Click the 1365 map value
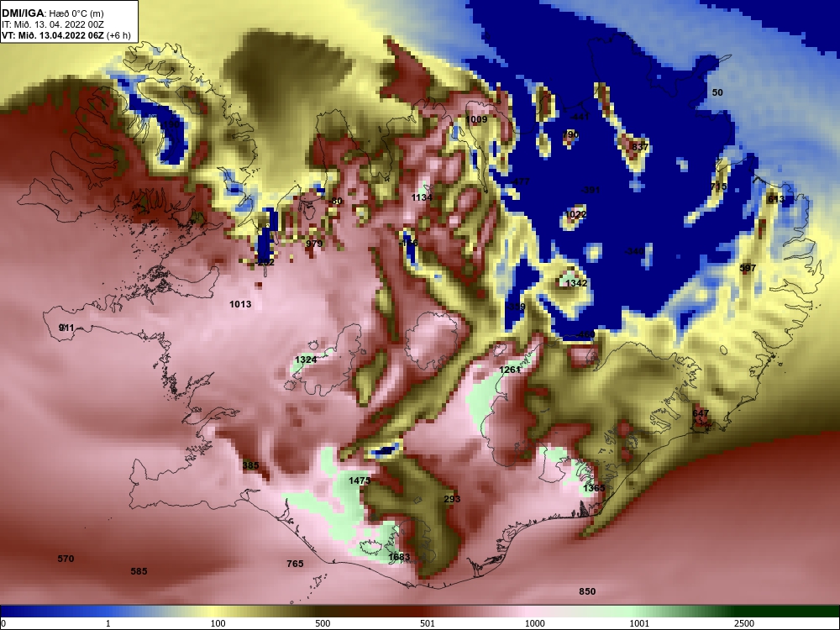Screen dimensions: 840x630 tap(594, 488)
